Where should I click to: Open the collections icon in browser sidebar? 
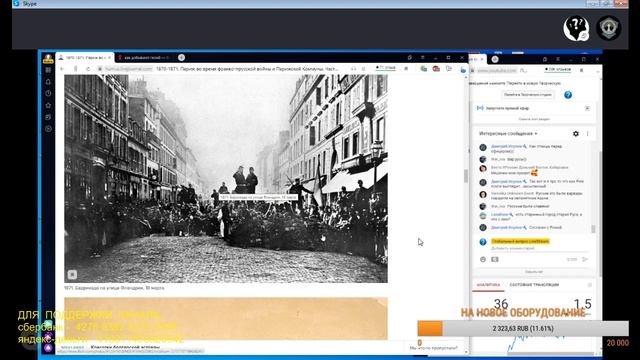pos(48,117)
